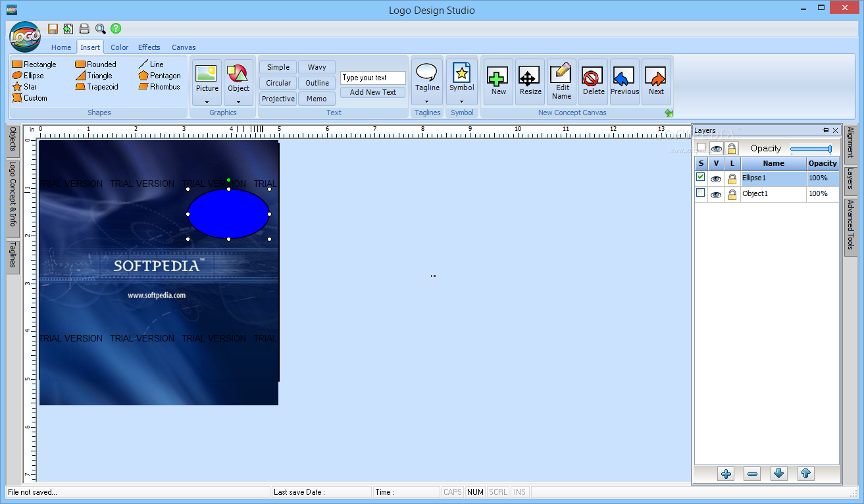Viewport: 864px width, 504px height.
Task: Click the Resize canvas icon
Action: (530, 82)
